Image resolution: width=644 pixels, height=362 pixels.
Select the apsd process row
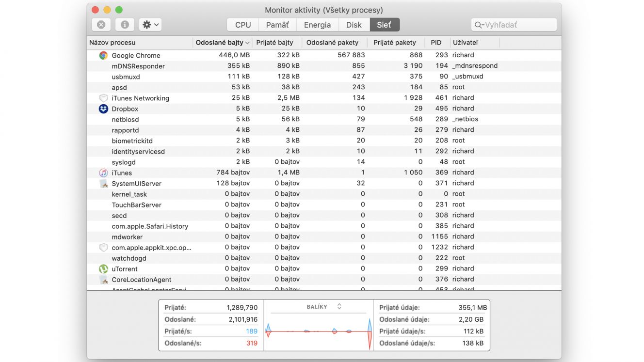click(324, 87)
